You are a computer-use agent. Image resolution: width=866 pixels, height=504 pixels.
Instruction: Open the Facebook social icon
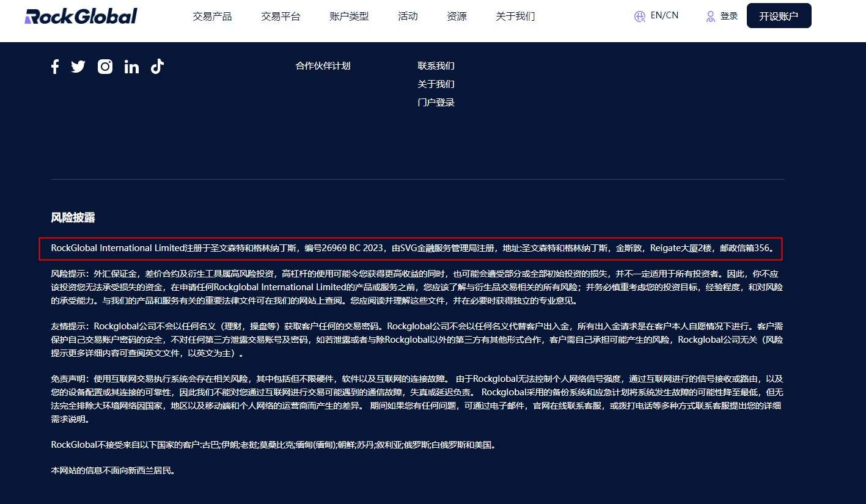[x=55, y=66]
